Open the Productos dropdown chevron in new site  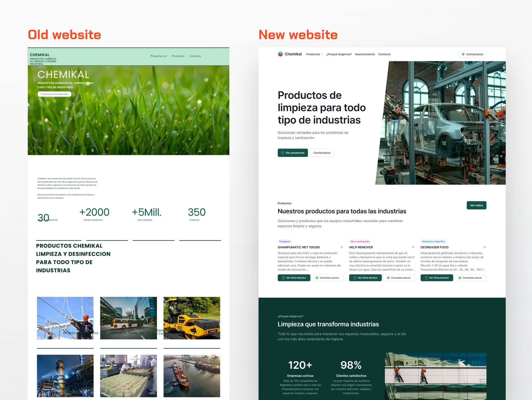[322, 54]
